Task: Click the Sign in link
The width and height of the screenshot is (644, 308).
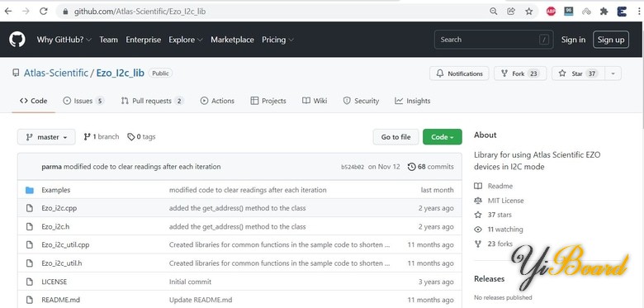Action: 573,40
